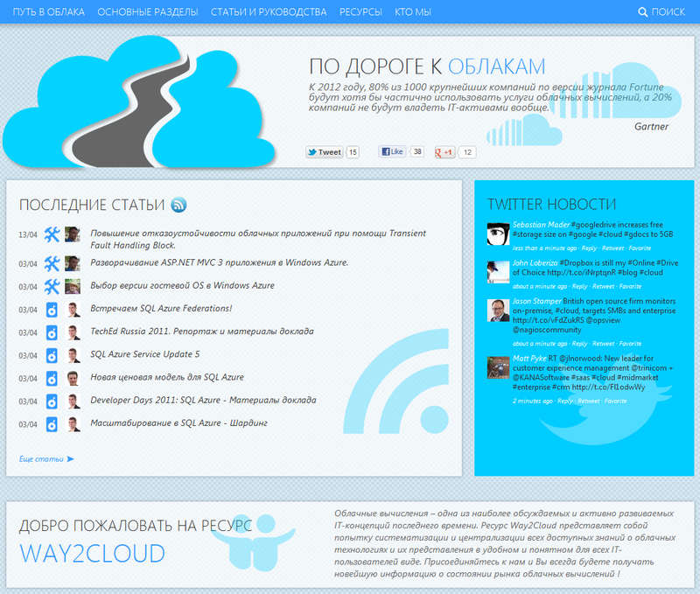
Task: Click the Еще статьи link
Action: pos(41,459)
